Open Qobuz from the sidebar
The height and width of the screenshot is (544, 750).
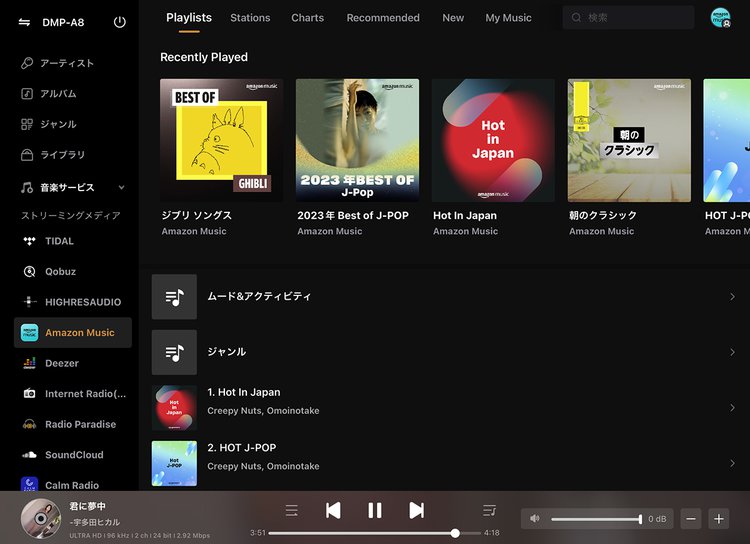point(60,271)
